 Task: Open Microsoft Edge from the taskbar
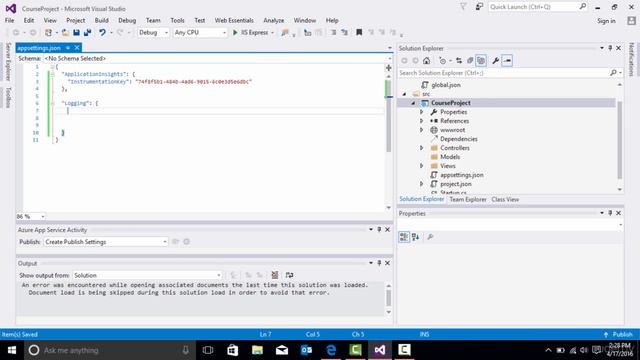(331, 350)
